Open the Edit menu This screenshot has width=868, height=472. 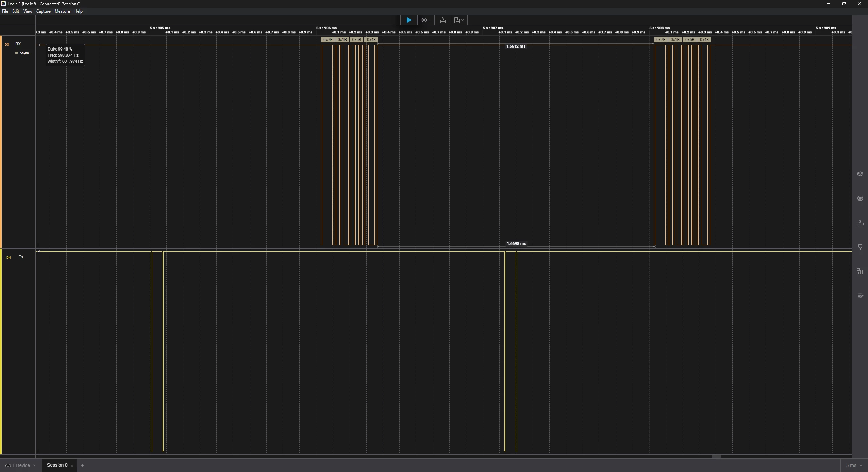pyautogui.click(x=16, y=11)
